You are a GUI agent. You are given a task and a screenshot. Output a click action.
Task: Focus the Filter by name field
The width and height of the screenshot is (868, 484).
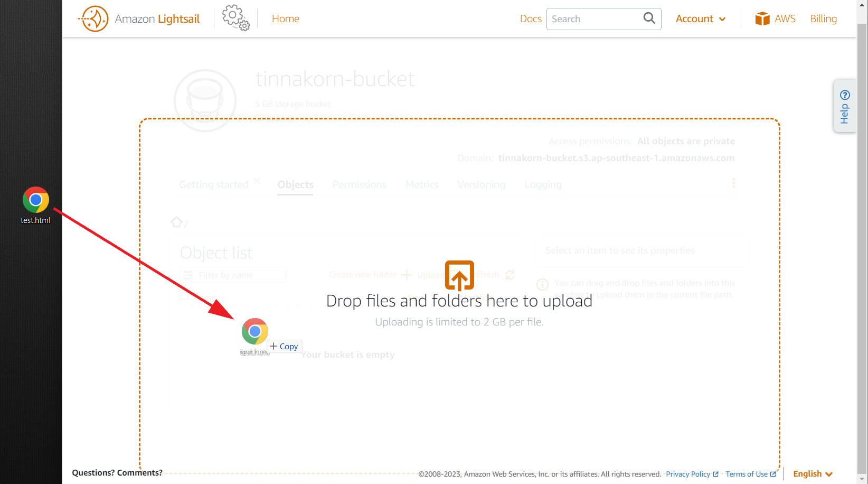tap(233, 275)
